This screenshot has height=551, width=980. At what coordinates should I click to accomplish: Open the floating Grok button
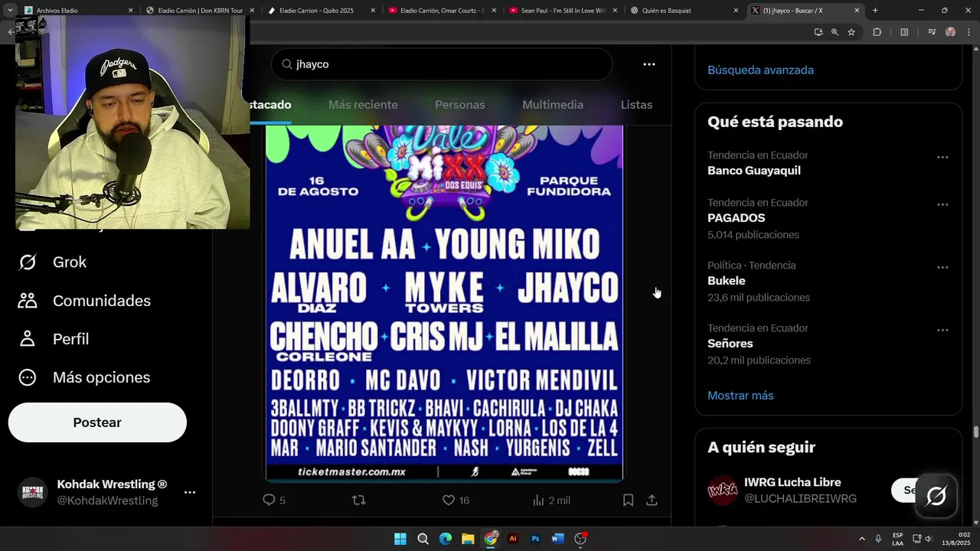[936, 496]
